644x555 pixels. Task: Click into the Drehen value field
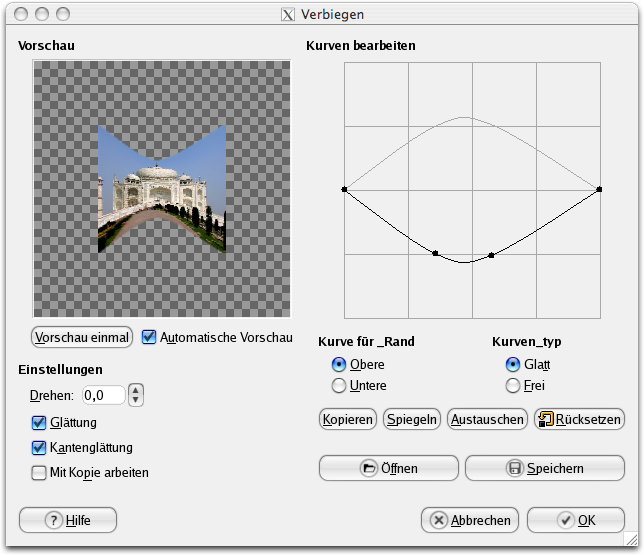pyautogui.click(x=104, y=395)
